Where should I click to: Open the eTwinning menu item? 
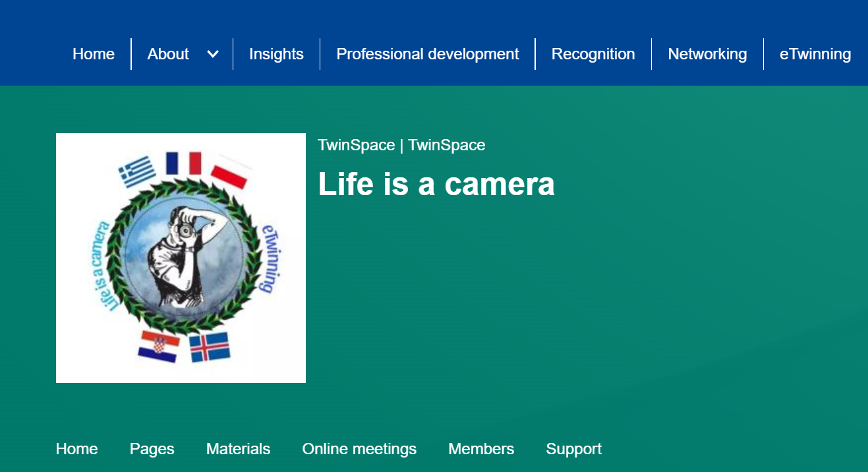[x=815, y=54]
